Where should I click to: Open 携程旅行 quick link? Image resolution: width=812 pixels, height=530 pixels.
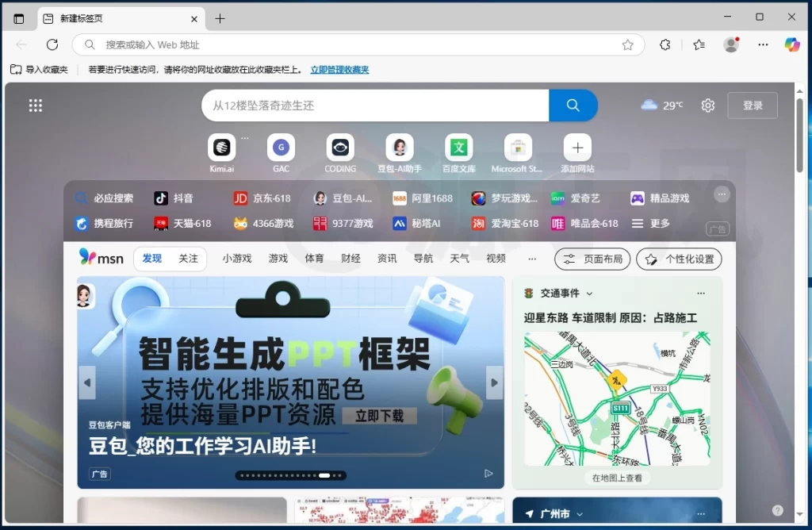click(104, 223)
